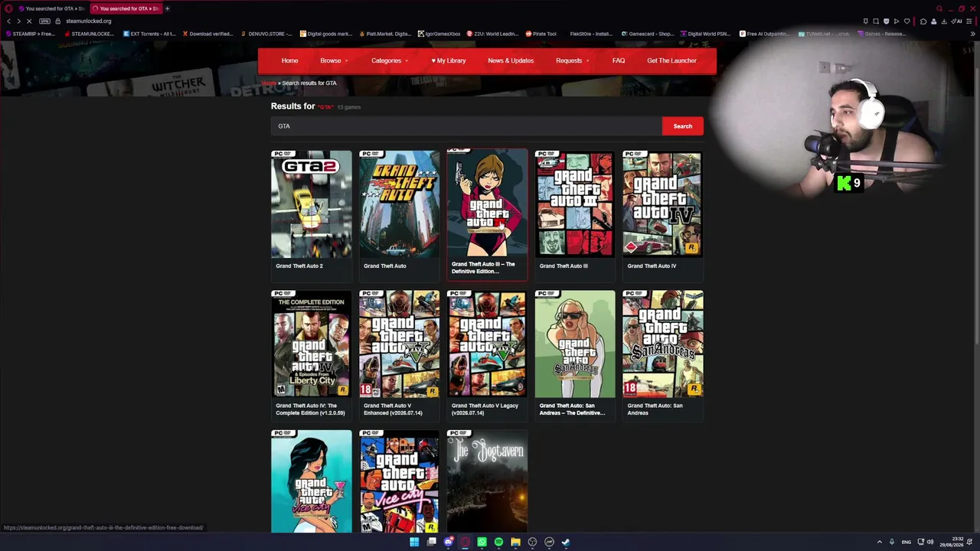Click the ad blocker shield icon
Viewport: 980px width, 551px height.
click(x=886, y=21)
